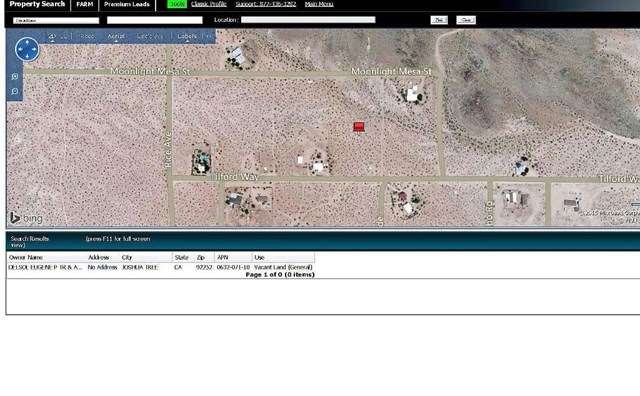The height and width of the screenshot is (396, 640).
Task: Open the Location dropdown
Action: click(308, 20)
